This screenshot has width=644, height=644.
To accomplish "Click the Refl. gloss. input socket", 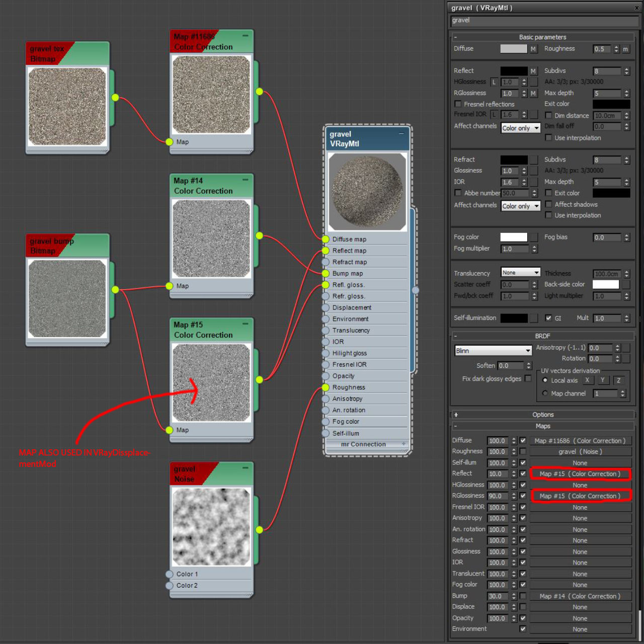I will click(x=326, y=285).
